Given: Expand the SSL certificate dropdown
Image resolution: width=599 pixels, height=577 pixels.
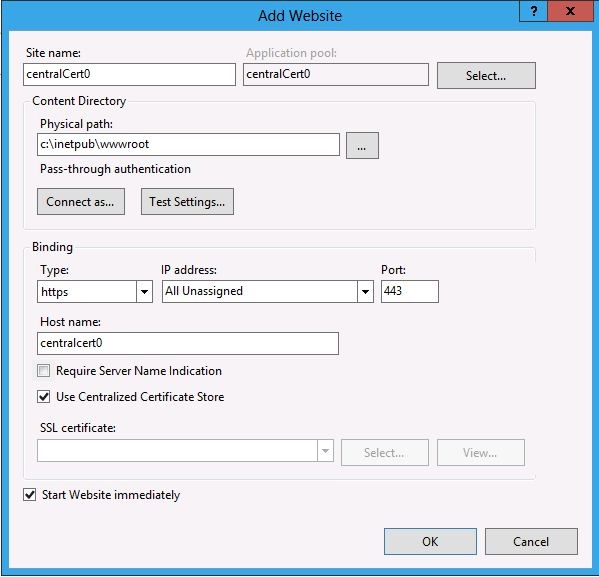Looking at the screenshot, I should [x=325, y=451].
